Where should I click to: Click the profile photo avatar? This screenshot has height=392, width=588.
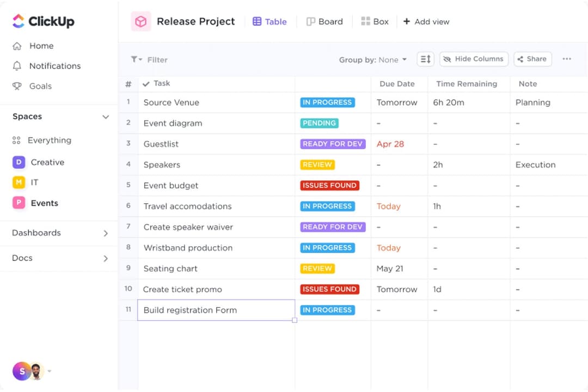(36, 371)
